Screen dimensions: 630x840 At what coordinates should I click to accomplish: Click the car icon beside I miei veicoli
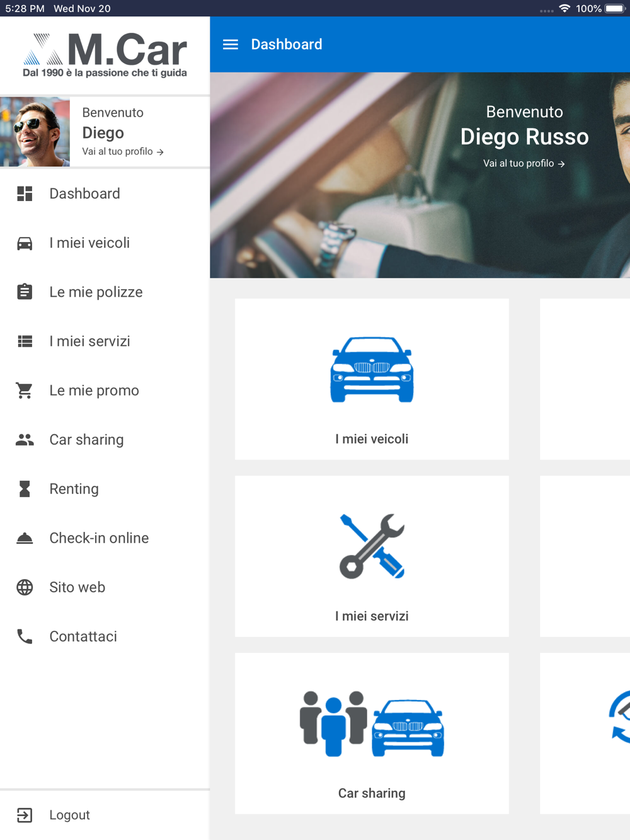pyautogui.click(x=25, y=243)
